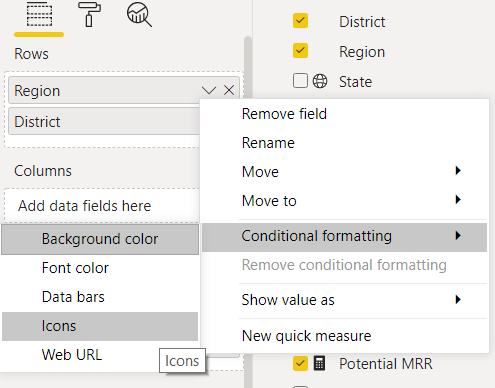Open Region field dropdown chevron

click(x=209, y=90)
